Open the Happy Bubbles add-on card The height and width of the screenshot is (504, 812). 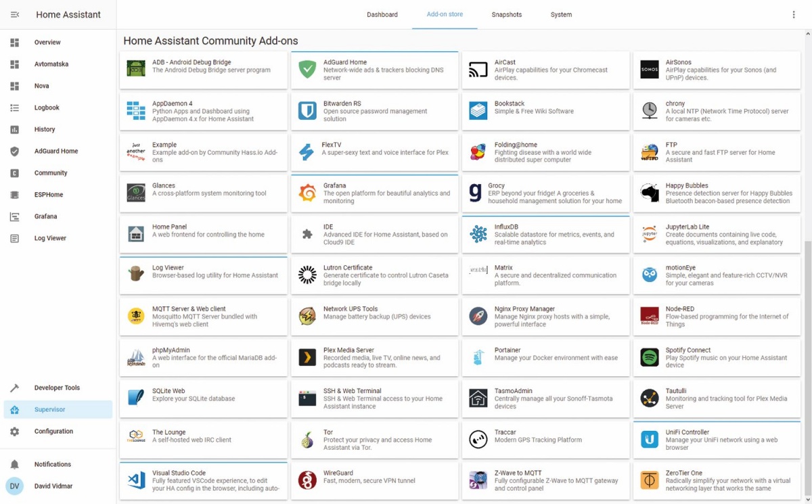(x=717, y=193)
